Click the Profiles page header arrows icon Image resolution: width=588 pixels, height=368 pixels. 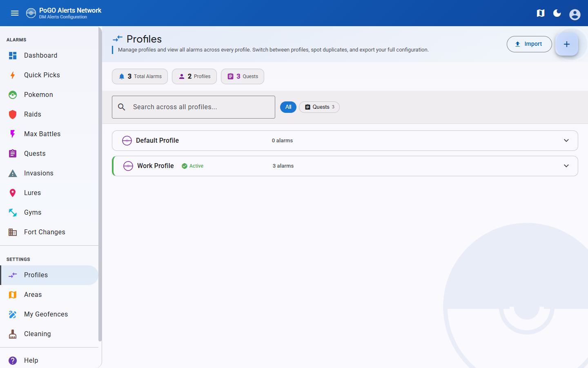[118, 39]
